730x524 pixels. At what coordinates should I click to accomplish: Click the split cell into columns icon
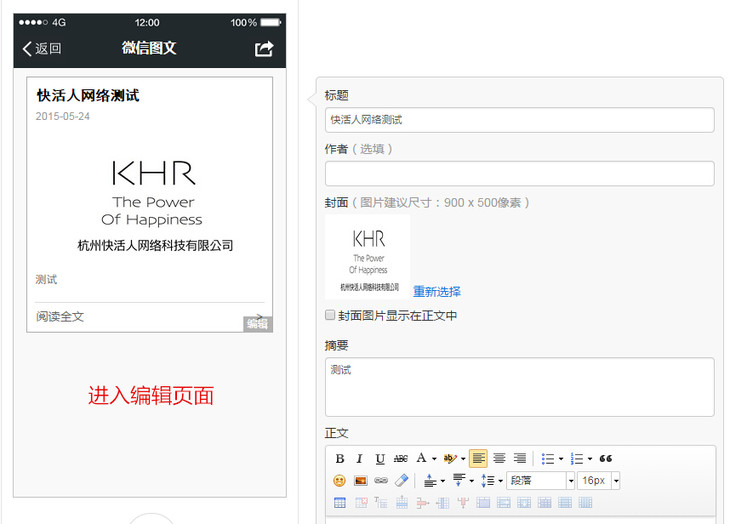[x=586, y=503]
